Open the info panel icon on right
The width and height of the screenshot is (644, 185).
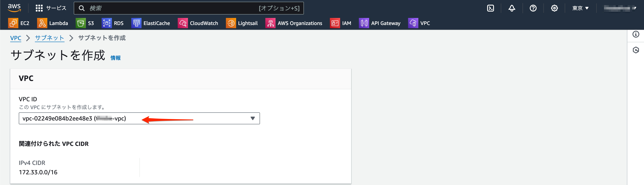point(636,34)
